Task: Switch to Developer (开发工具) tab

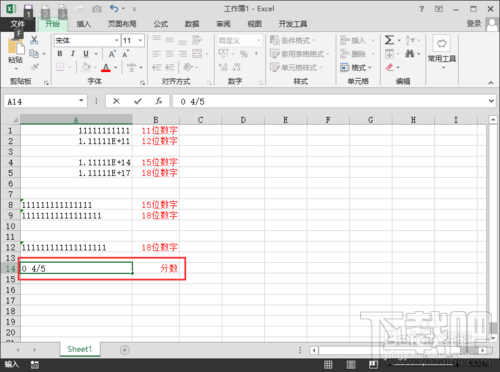Action: (x=293, y=24)
